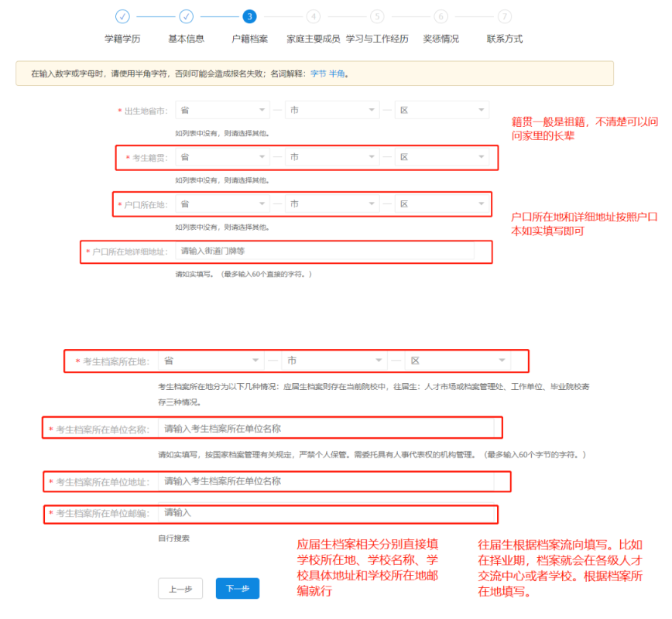Screen dimensions: 672x619
Task: Click the active step 3 户籍档案 circle
Action: pos(249,16)
